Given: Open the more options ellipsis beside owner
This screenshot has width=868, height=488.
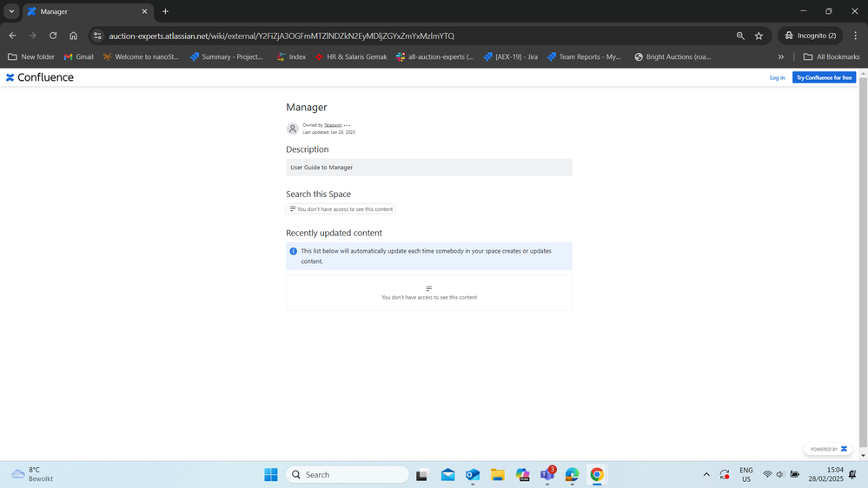Looking at the screenshot, I should [x=347, y=125].
